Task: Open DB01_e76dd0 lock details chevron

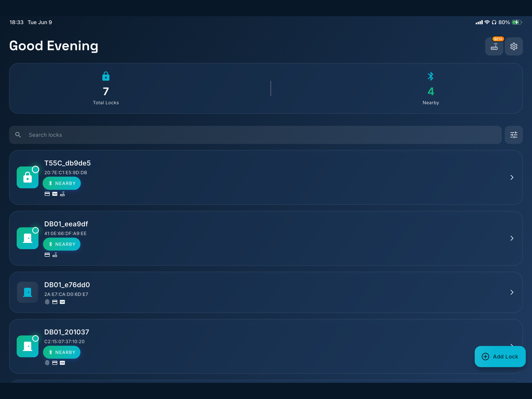Action: click(x=512, y=292)
